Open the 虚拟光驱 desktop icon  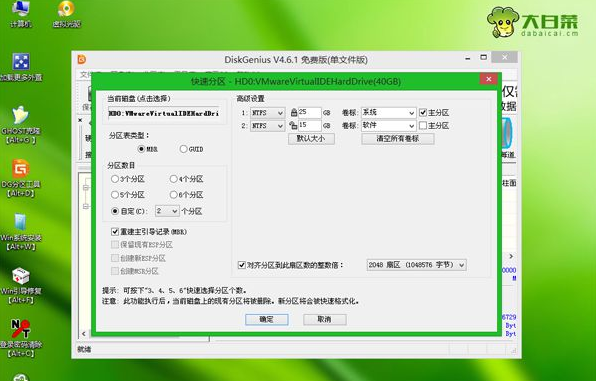[67, 14]
